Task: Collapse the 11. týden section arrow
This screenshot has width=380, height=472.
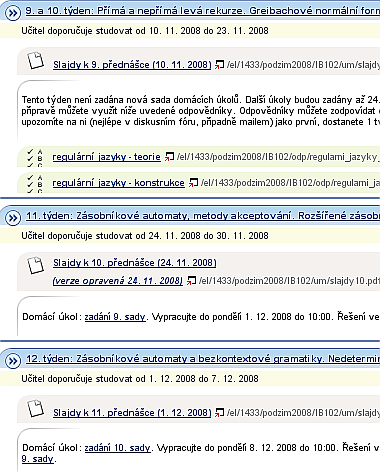Action: coord(13,218)
